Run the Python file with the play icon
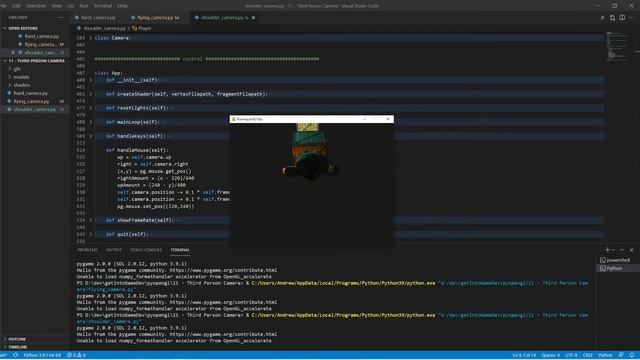640x360 pixels. tap(602, 18)
